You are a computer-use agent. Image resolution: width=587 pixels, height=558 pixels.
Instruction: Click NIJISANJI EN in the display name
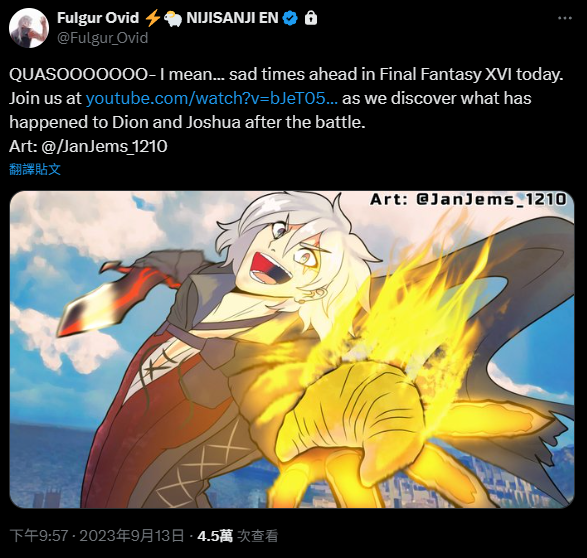click(x=232, y=18)
